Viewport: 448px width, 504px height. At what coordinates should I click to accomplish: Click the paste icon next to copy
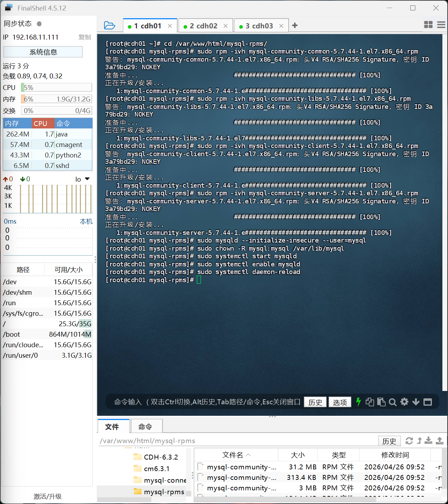(381, 402)
